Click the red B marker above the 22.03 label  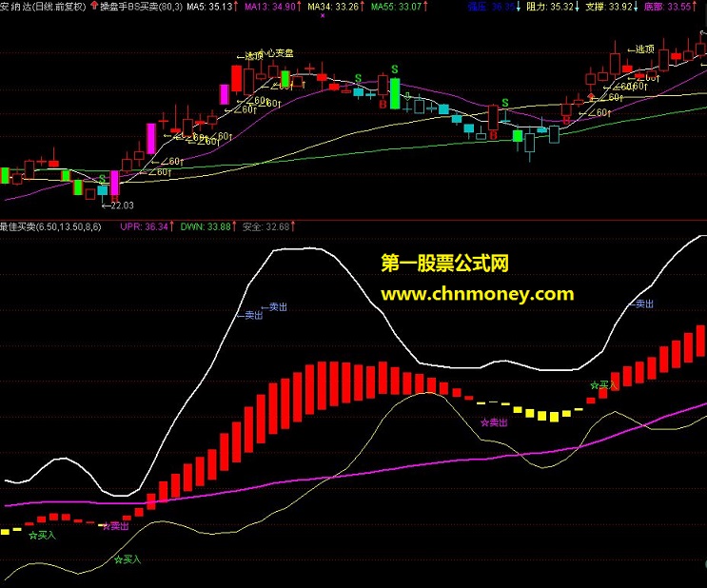click(x=114, y=198)
